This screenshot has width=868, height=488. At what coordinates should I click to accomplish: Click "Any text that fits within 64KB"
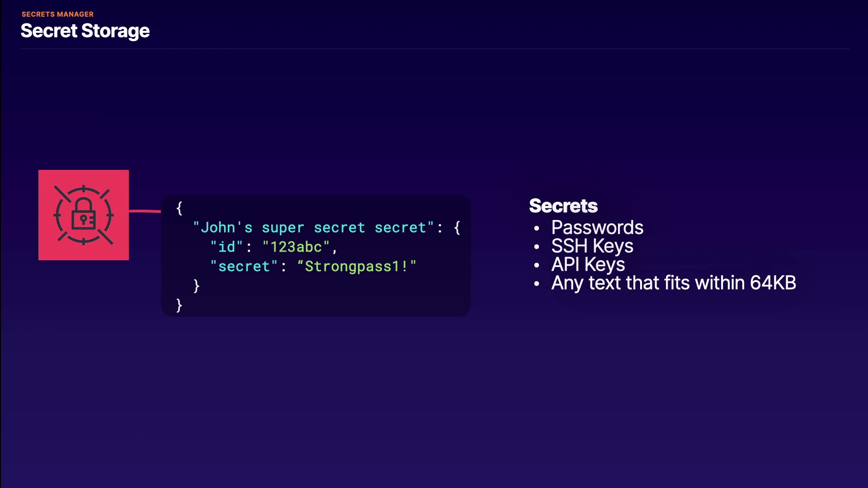[x=674, y=283]
